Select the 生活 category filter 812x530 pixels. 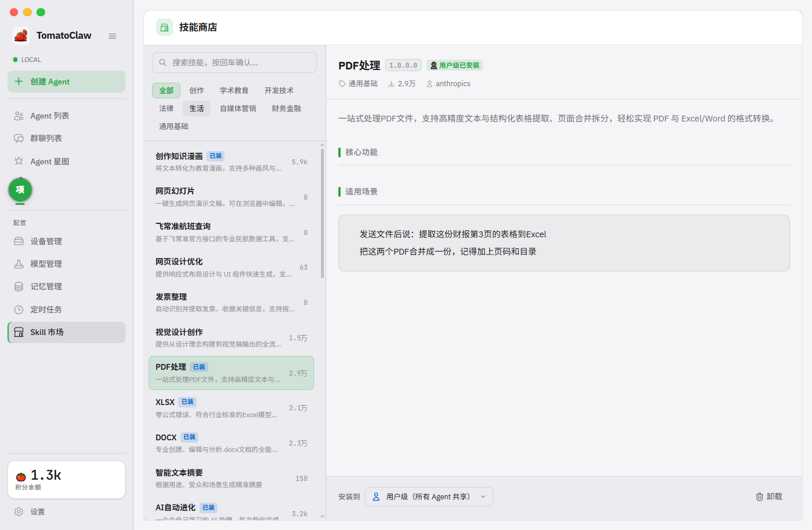coord(197,108)
